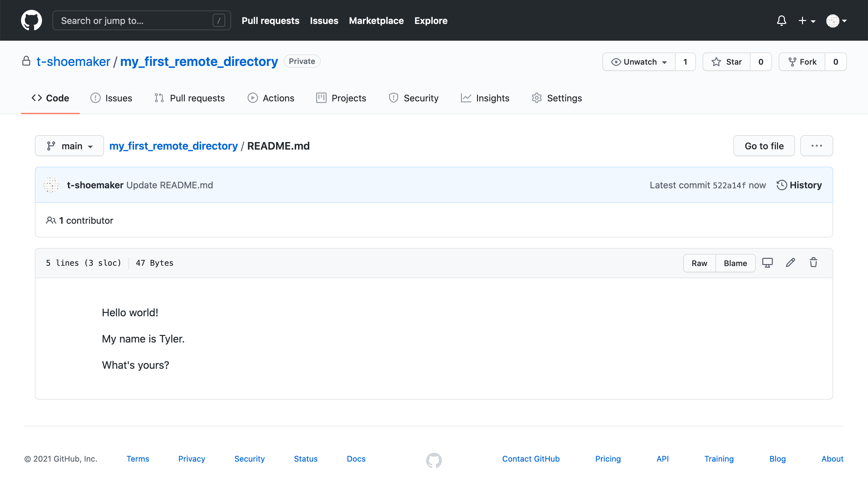Open my_first_remote_directory in the file breadcrumb

pyautogui.click(x=174, y=146)
